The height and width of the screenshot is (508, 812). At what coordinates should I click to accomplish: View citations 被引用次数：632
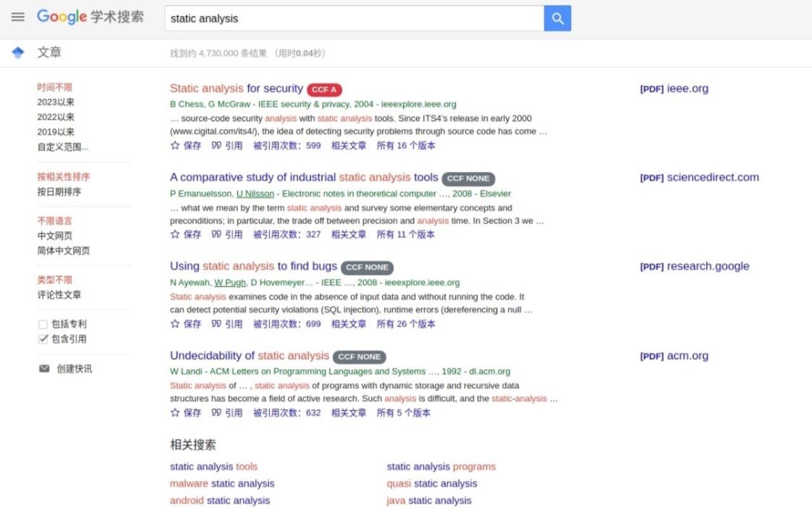click(287, 413)
